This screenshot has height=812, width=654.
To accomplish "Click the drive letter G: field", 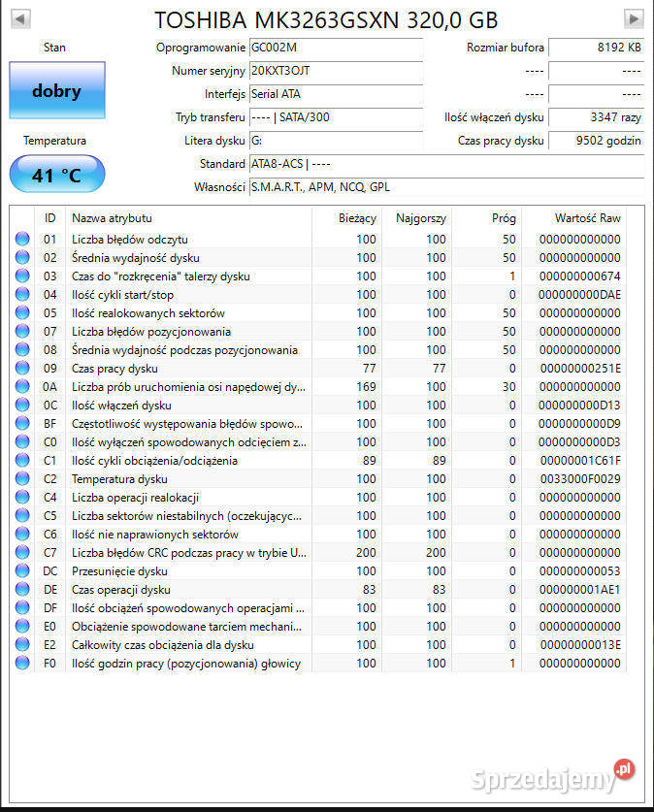I will click(336, 141).
